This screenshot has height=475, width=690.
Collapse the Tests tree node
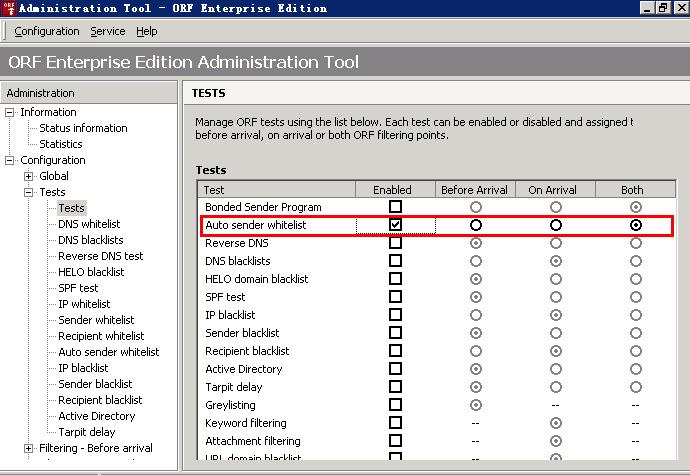29,192
